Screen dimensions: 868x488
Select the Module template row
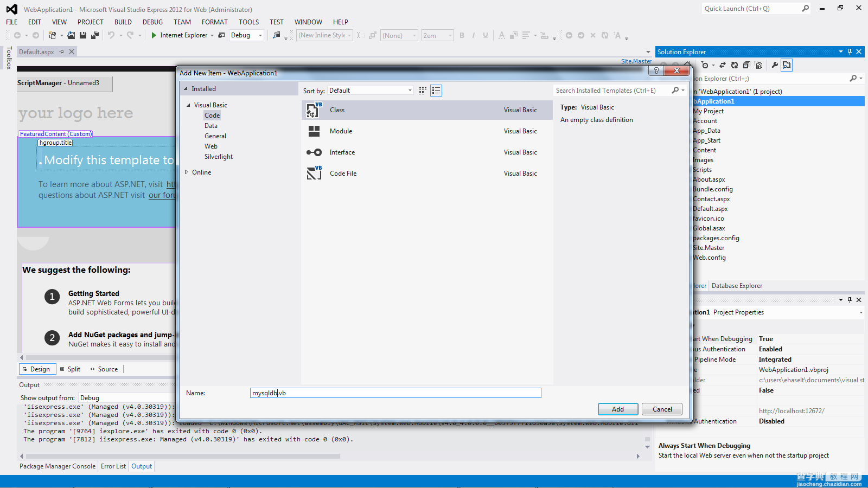click(427, 131)
